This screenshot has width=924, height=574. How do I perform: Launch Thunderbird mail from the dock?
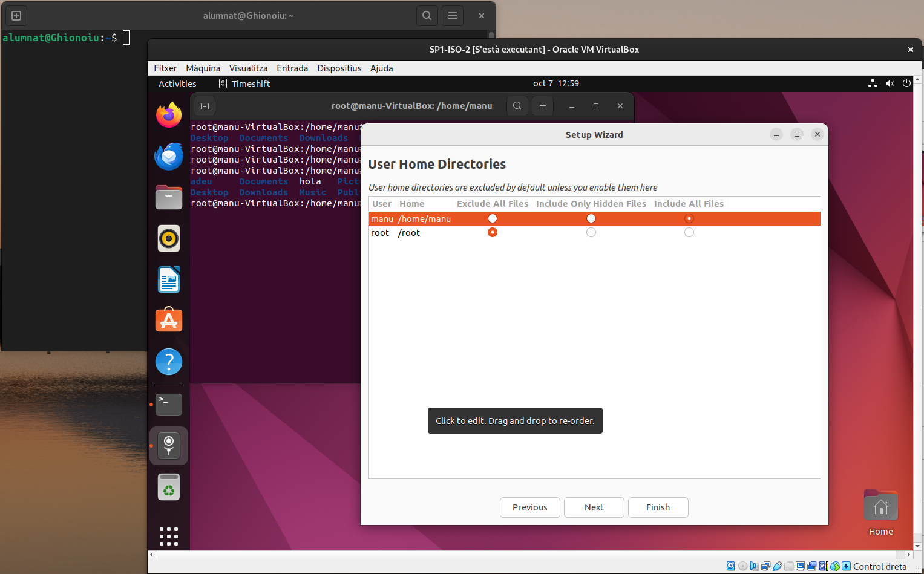(x=169, y=157)
